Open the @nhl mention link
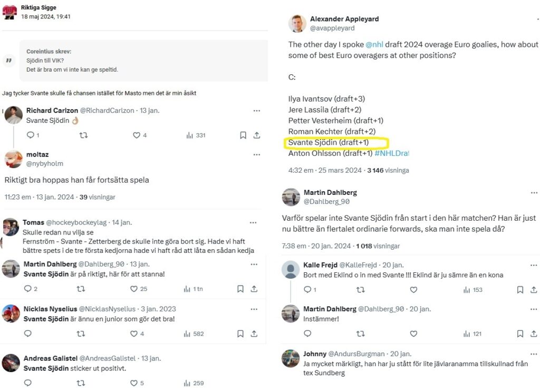The image size is (540, 392). 374,44
